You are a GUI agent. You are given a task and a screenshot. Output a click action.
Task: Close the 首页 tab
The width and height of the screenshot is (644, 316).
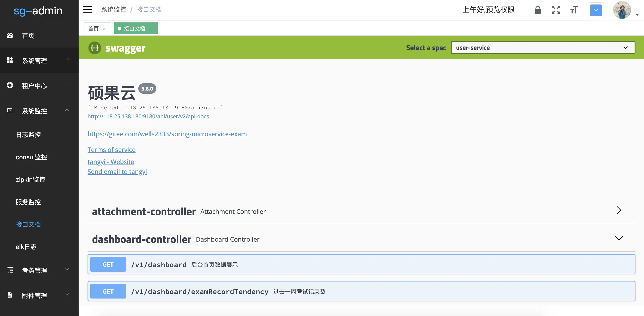[104, 29]
